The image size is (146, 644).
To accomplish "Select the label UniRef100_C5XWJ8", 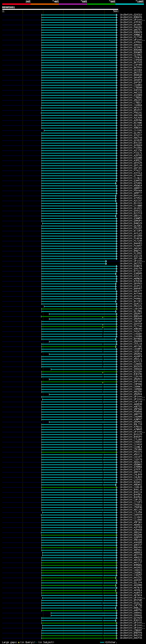I will tap(131, 57).
